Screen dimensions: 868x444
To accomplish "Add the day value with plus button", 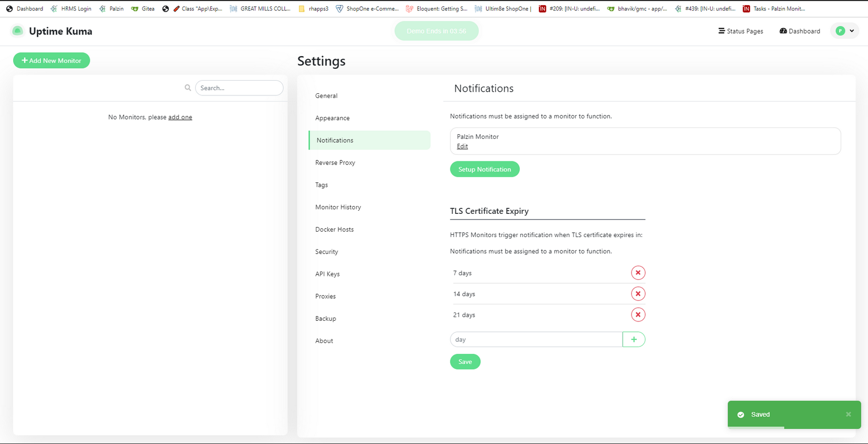I will (634, 340).
